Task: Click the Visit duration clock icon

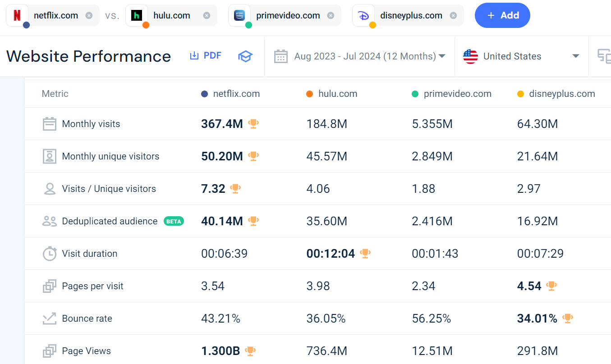Action: click(x=49, y=254)
